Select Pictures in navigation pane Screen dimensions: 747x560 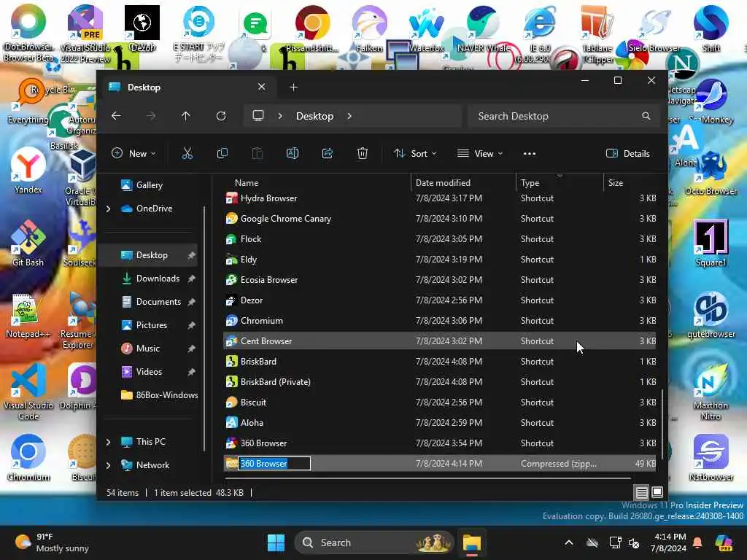(152, 325)
